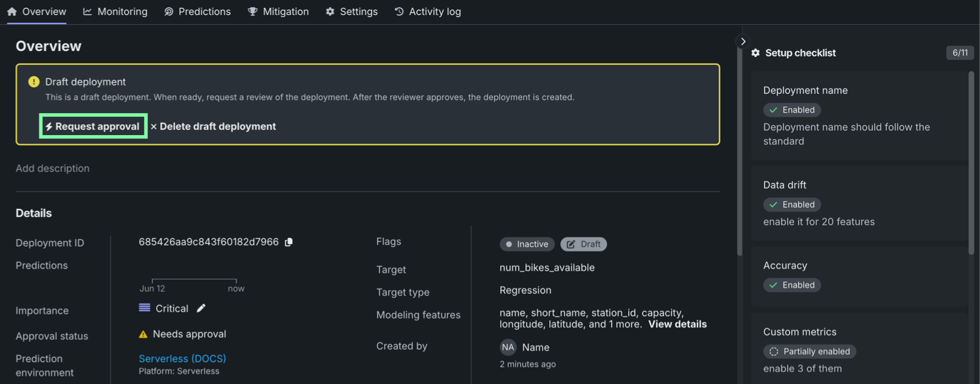The width and height of the screenshot is (980, 384).
Task: Delete the draft deployment
Action: coord(213,127)
